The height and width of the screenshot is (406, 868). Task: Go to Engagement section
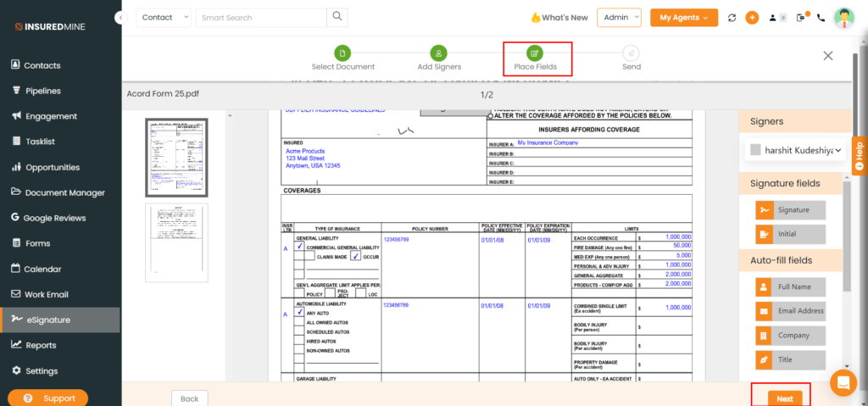[44, 116]
